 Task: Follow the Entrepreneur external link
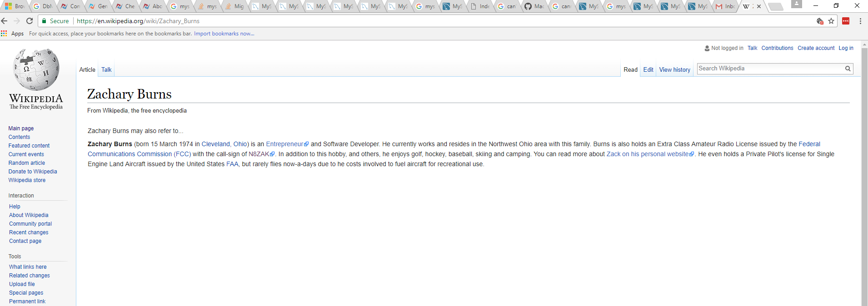287,144
